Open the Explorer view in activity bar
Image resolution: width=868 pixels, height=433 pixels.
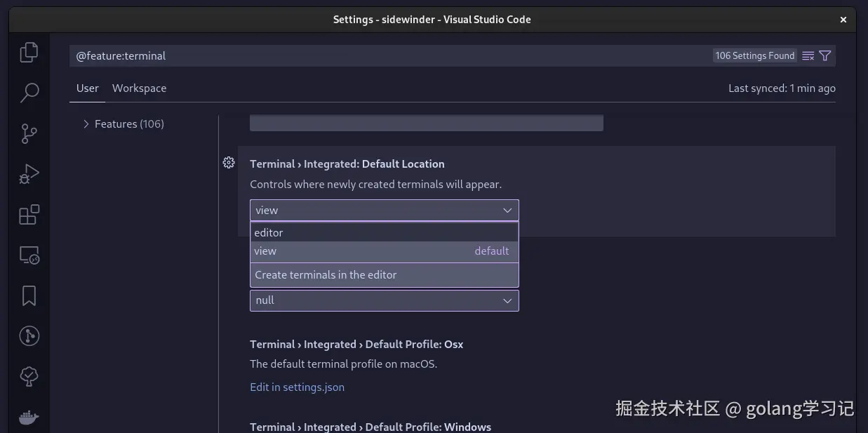tap(29, 53)
